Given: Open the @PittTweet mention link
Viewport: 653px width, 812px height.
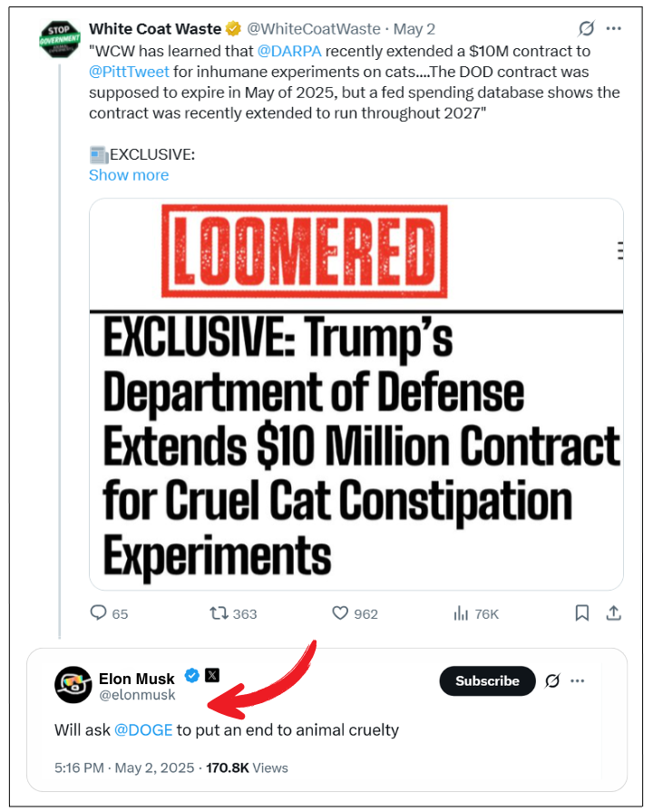Looking at the screenshot, I should coord(129,73).
